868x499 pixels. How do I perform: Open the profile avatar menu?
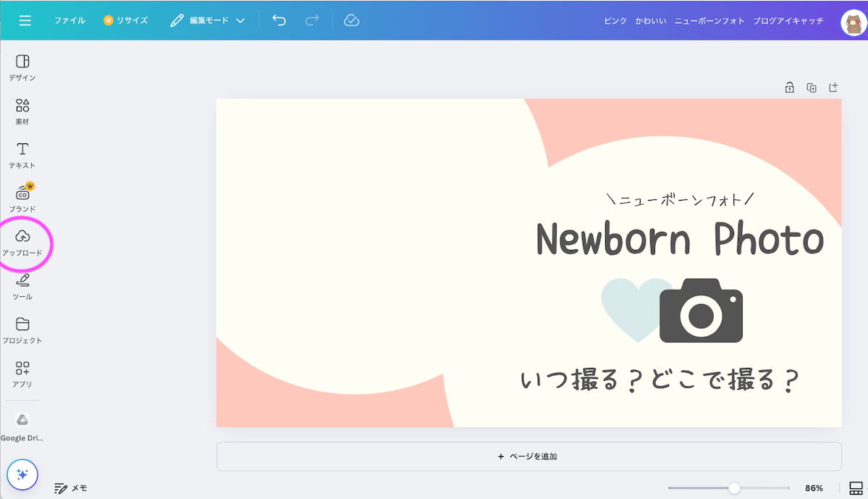853,23
